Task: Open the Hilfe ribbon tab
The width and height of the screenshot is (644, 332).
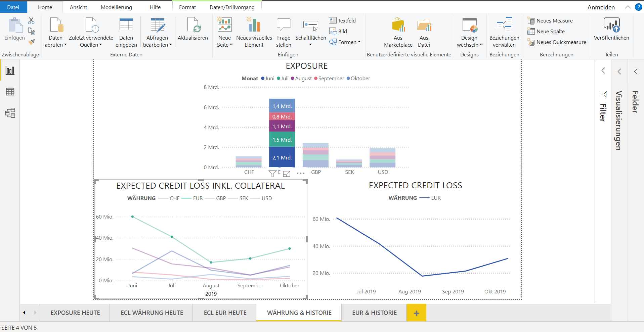Action: 155,7
